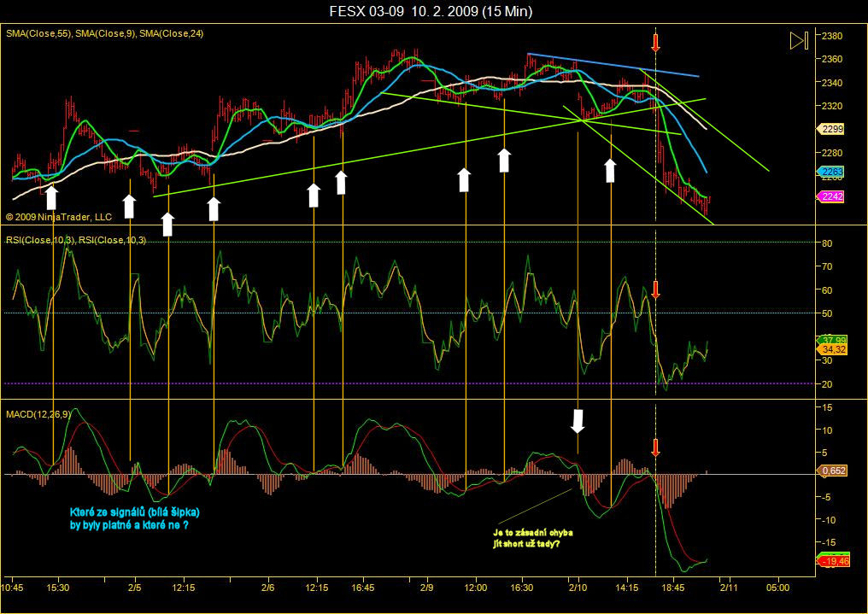Click the 2360 price axis label
Viewport: 868px width, 614px height.
(832, 59)
